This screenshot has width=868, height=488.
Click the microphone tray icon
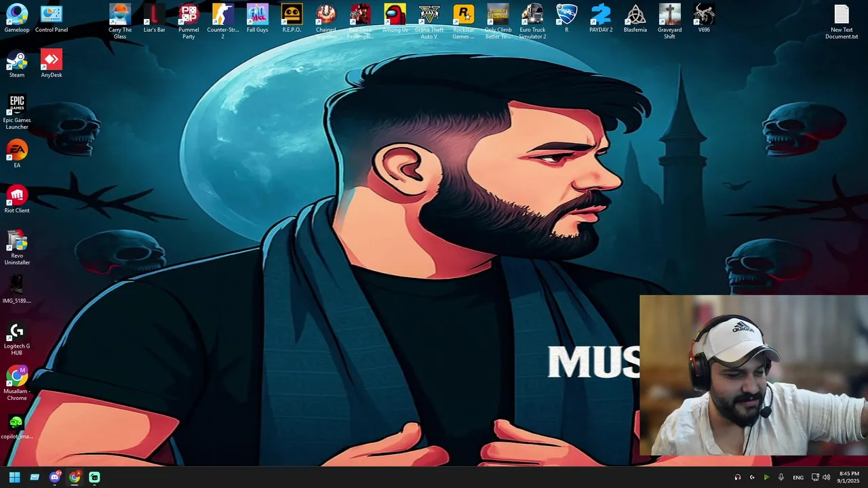[x=781, y=477]
